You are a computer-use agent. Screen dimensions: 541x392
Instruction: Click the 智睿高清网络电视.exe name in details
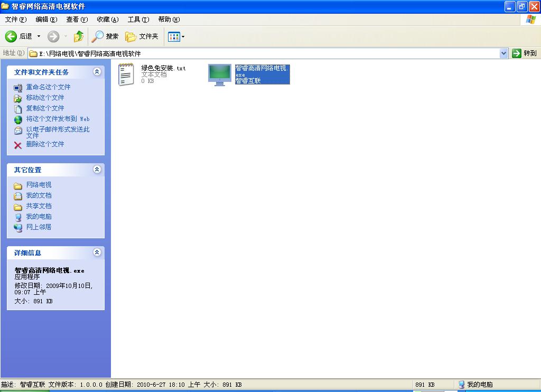(49, 270)
